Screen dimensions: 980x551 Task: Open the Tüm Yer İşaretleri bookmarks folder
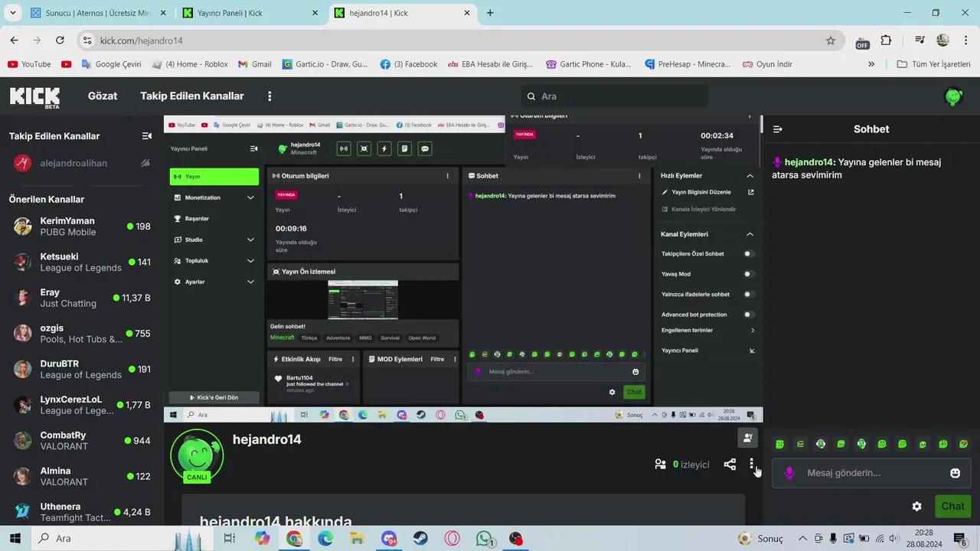pos(933,64)
